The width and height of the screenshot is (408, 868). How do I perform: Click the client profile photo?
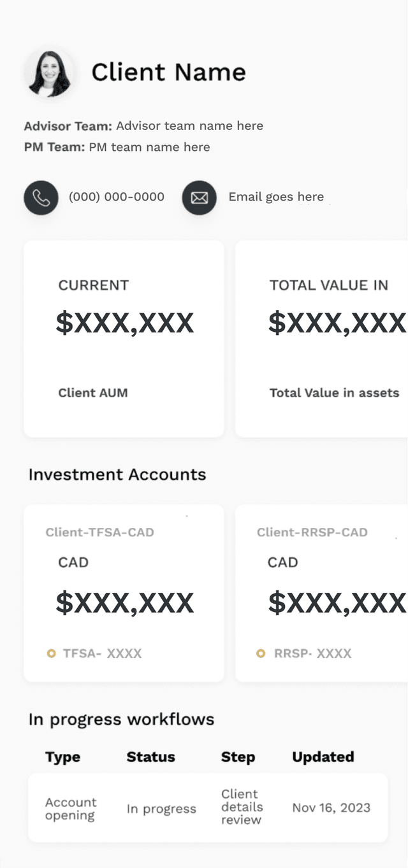(48, 73)
